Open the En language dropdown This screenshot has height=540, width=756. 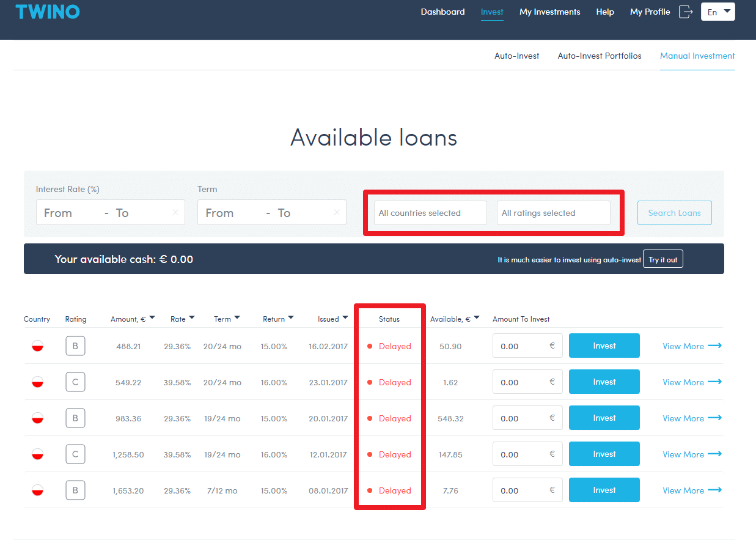(718, 12)
